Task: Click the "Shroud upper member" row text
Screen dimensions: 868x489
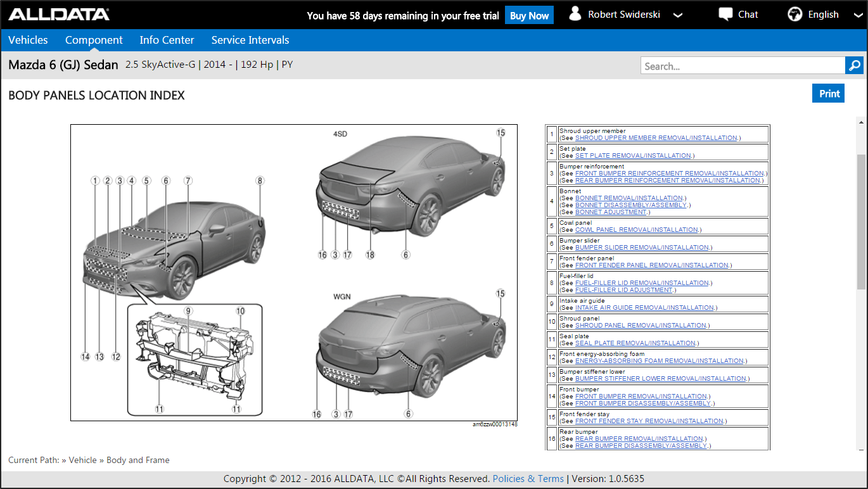Action: tap(592, 131)
